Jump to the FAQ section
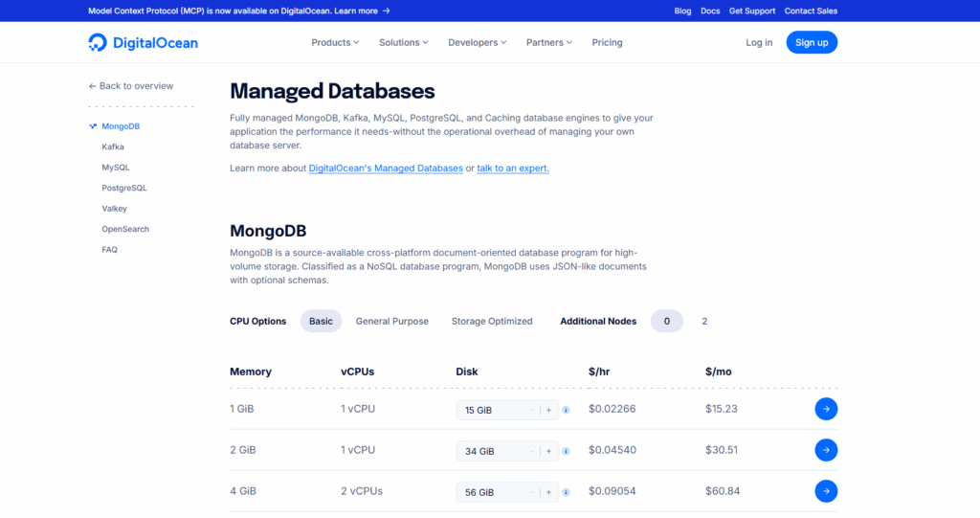The width and height of the screenshot is (980, 518). [109, 250]
